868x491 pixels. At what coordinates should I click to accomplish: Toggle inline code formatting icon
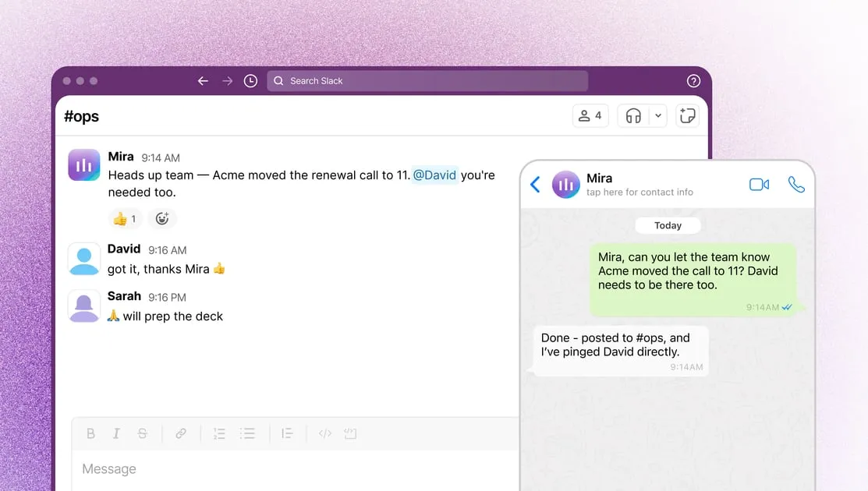[x=325, y=433]
